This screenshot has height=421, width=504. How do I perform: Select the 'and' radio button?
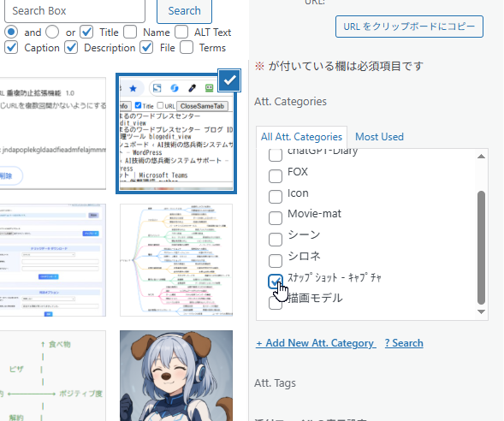(x=11, y=32)
